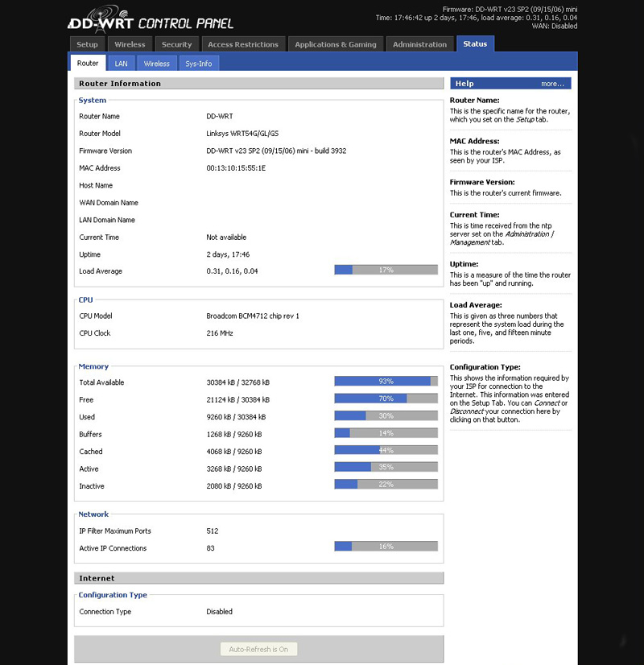Click free memory 21124 kB / 30384 kB
Screen dimensions: 644x665
click(237, 400)
